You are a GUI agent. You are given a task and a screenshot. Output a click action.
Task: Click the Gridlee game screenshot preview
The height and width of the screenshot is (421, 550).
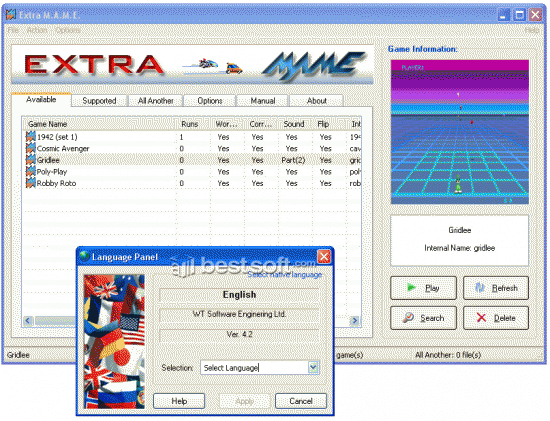tap(460, 132)
